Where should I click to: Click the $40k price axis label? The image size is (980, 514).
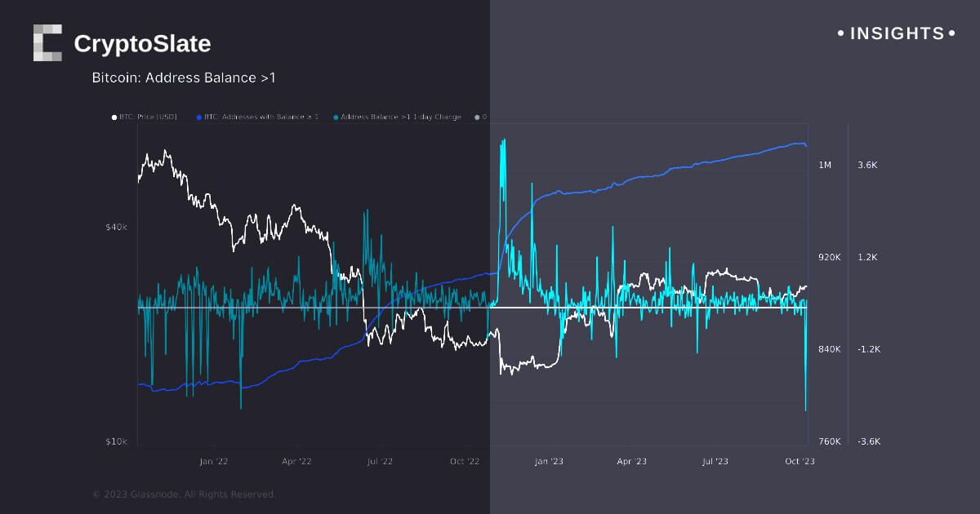pyautogui.click(x=118, y=227)
